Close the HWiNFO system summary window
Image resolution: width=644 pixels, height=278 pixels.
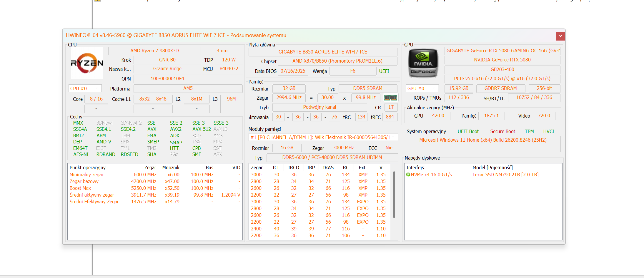[560, 36]
